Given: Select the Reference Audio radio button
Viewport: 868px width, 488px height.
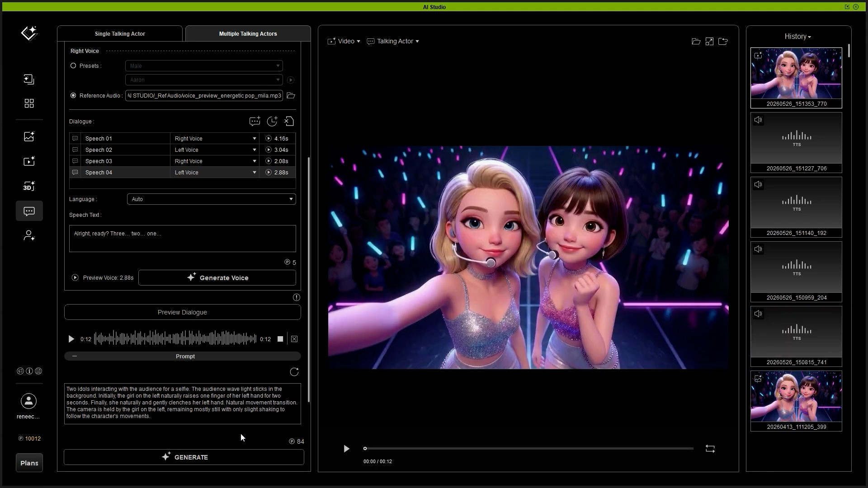Looking at the screenshot, I should click(x=73, y=96).
